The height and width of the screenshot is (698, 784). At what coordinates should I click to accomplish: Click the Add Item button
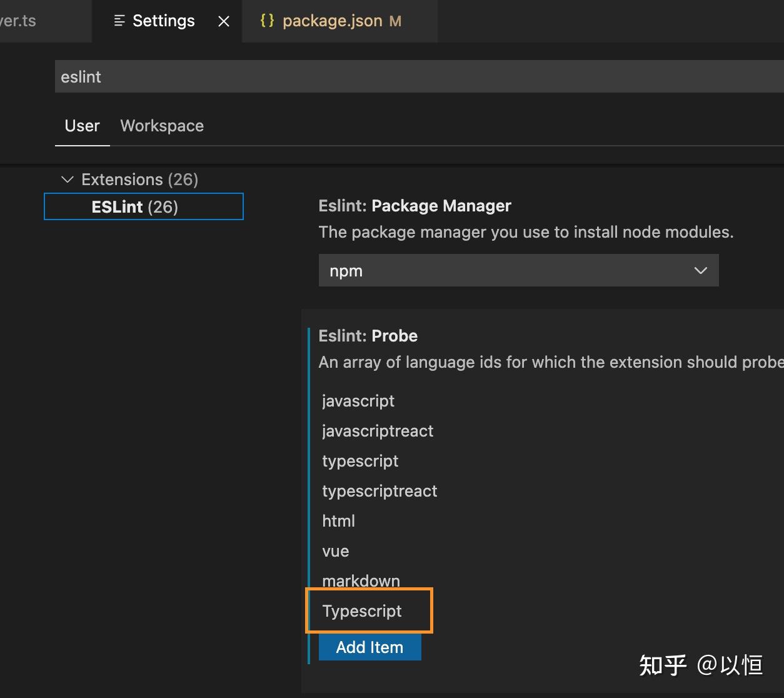pyautogui.click(x=369, y=647)
